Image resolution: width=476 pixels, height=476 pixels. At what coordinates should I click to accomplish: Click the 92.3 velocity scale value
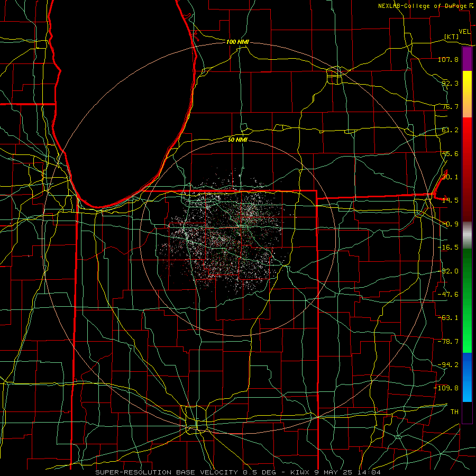pyautogui.click(x=450, y=83)
